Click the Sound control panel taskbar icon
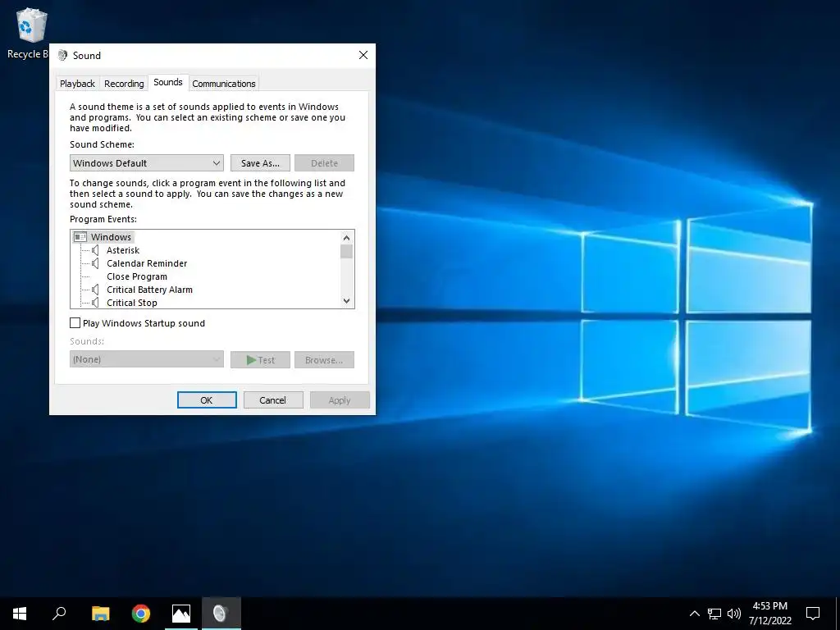This screenshot has height=630, width=840. point(221,614)
